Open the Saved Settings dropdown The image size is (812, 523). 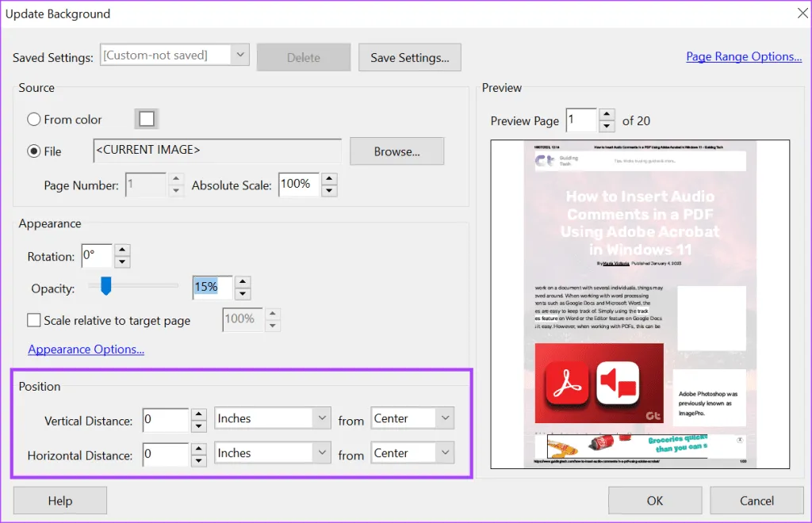(x=240, y=55)
